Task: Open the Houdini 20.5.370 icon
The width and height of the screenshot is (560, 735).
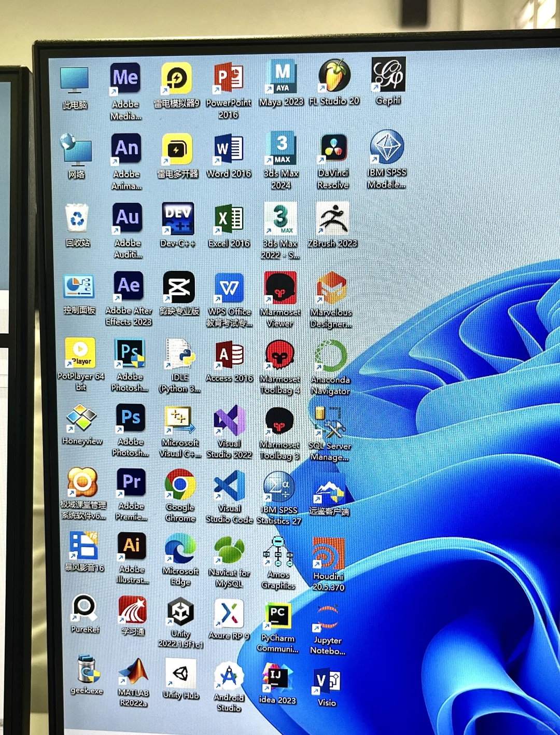Action: (x=328, y=553)
